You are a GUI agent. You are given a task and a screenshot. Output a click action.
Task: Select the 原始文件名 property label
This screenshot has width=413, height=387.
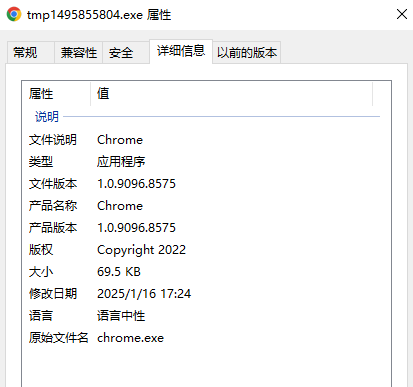(59, 338)
